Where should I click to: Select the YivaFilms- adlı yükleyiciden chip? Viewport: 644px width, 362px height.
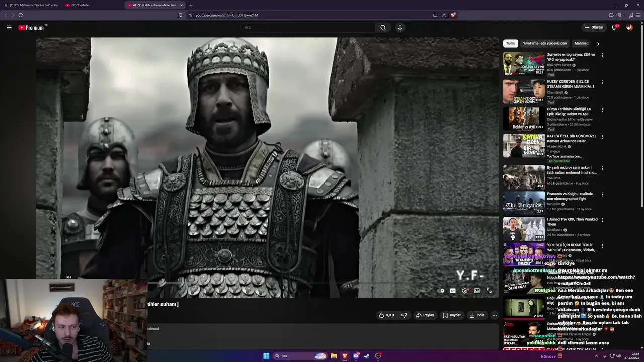(544, 43)
